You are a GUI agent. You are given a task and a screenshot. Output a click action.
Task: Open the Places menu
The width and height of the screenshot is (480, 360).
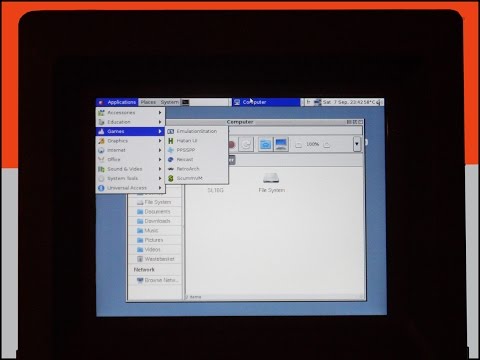148,102
